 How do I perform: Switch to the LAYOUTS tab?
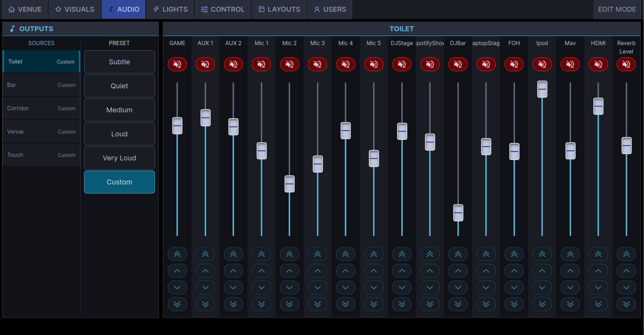(279, 9)
